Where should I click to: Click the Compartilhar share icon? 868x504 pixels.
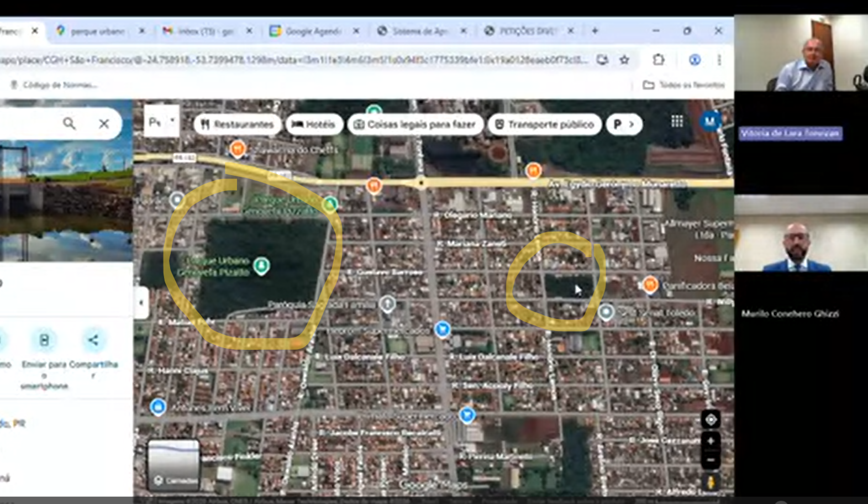tap(93, 340)
